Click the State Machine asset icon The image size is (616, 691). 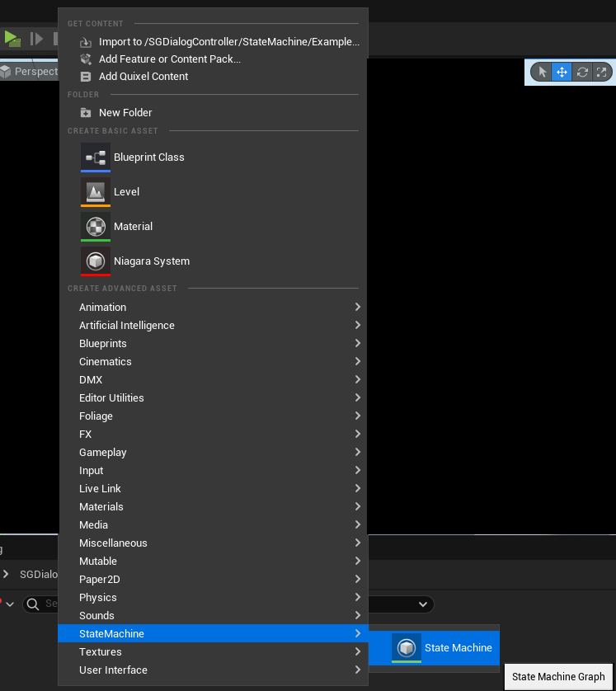[407, 648]
